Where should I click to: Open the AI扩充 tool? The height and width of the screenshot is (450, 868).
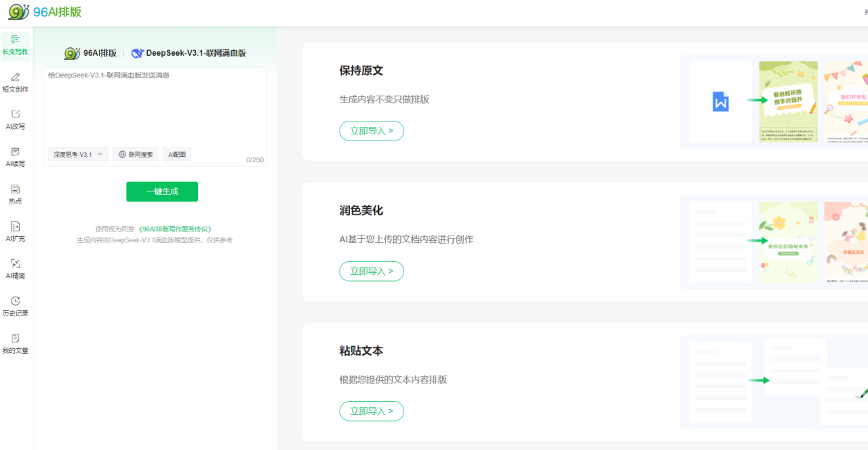pyautogui.click(x=16, y=231)
